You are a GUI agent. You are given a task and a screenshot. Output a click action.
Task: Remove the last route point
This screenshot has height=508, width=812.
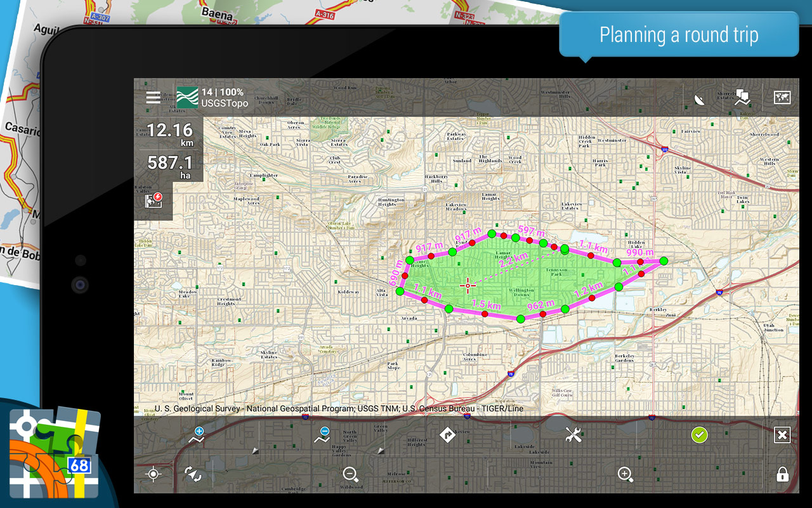[322, 435]
